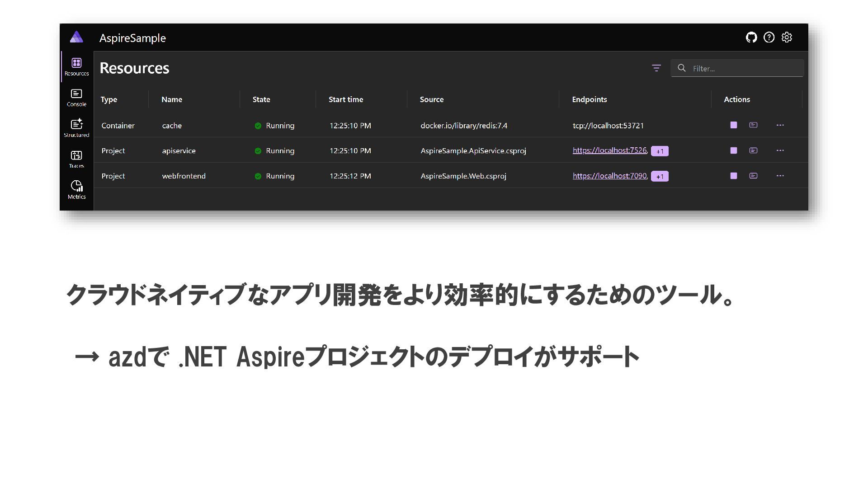Click the Aspire logo icon
Screen dimensions: 868x488
(76, 37)
